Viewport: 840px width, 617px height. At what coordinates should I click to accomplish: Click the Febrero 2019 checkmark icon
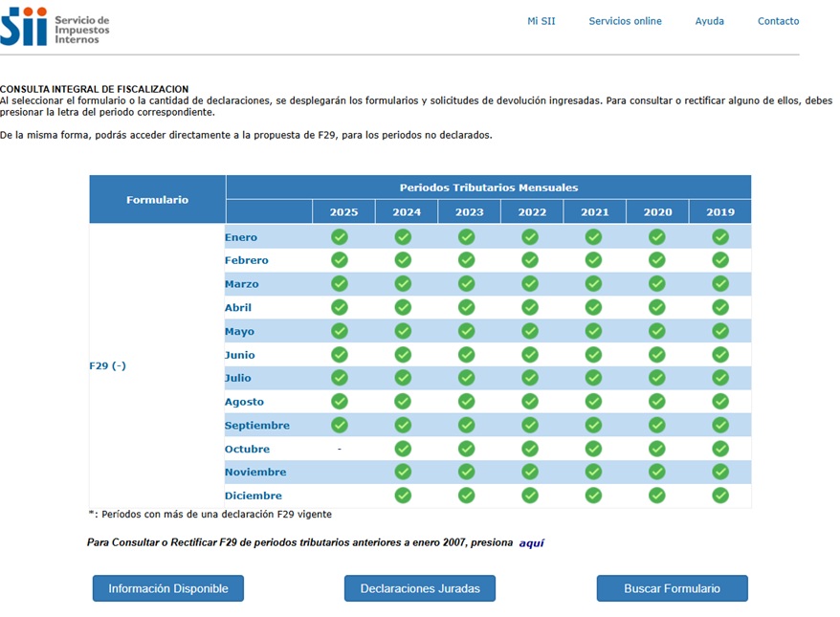click(x=720, y=260)
